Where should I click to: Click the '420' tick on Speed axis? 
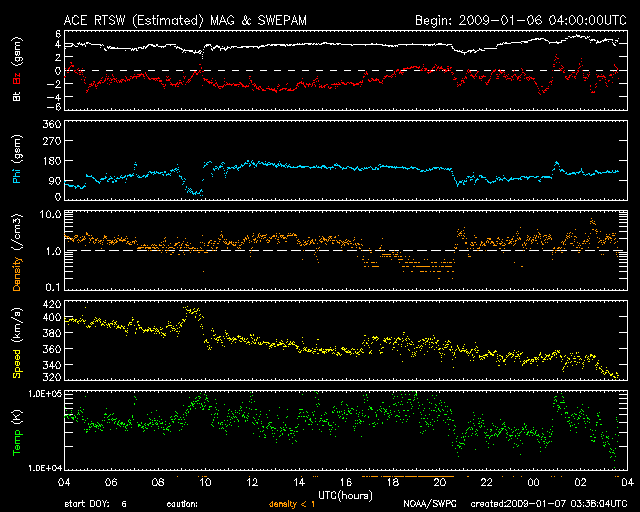52,304
